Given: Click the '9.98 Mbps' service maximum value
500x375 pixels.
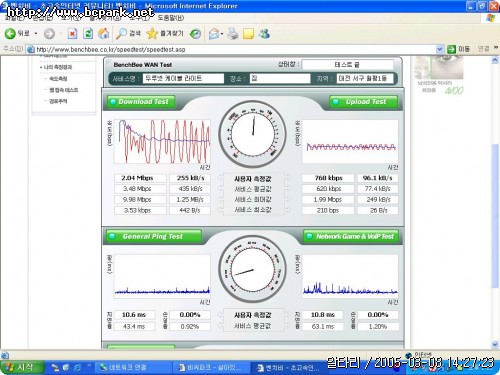Looking at the screenshot, I should (x=140, y=199).
